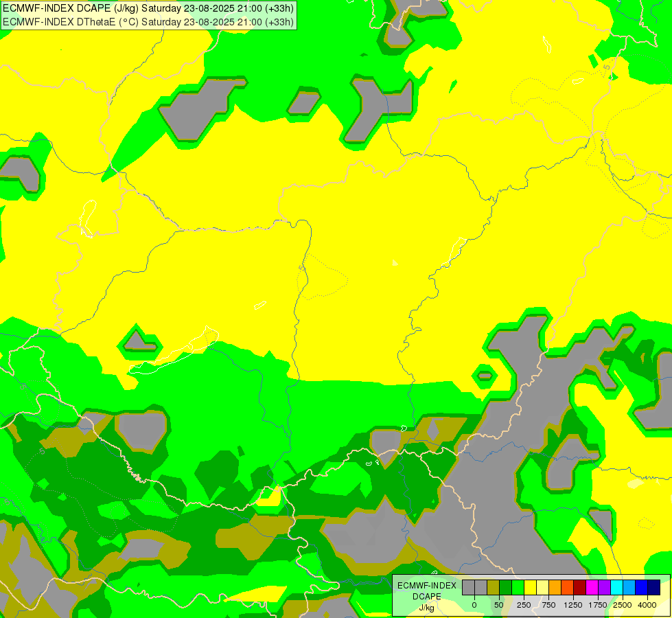The image size is (672, 618).
Task: Click the legend value 4000
Action: coord(647,605)
